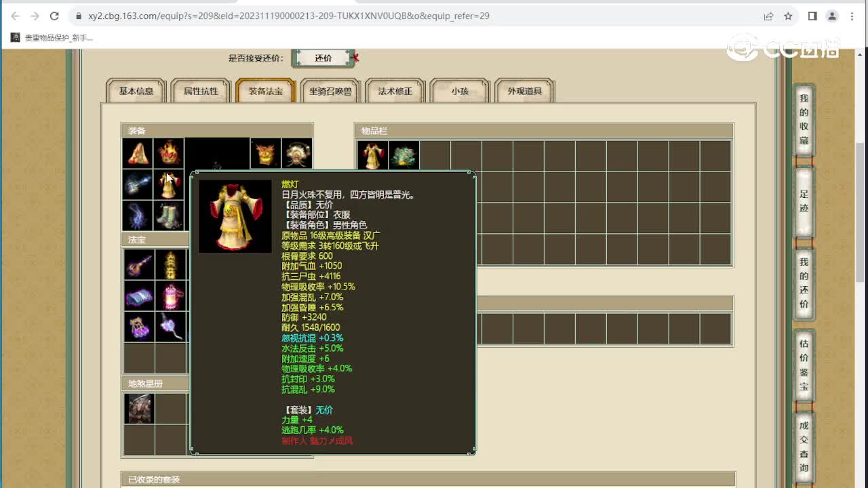Open the 地煞星册 character portrait icon
Image resolution: width=868 pixels, height=488 pixels.
coord(139,409)
